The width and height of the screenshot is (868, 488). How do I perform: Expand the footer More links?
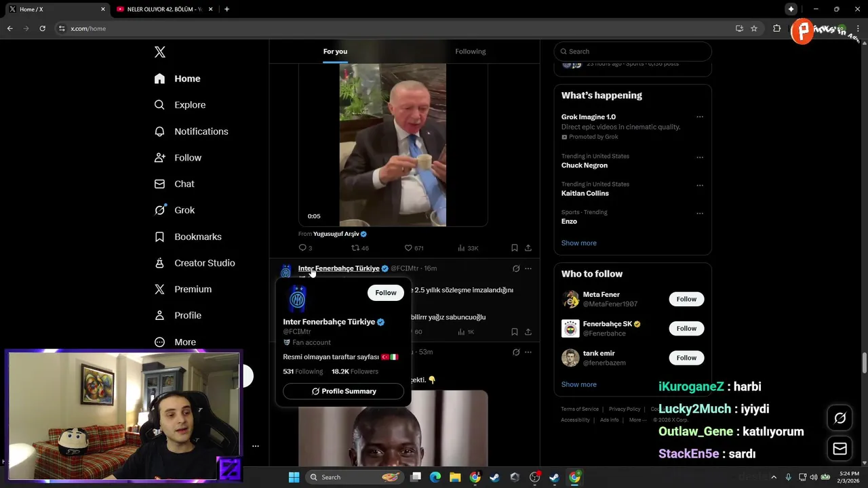637,420
